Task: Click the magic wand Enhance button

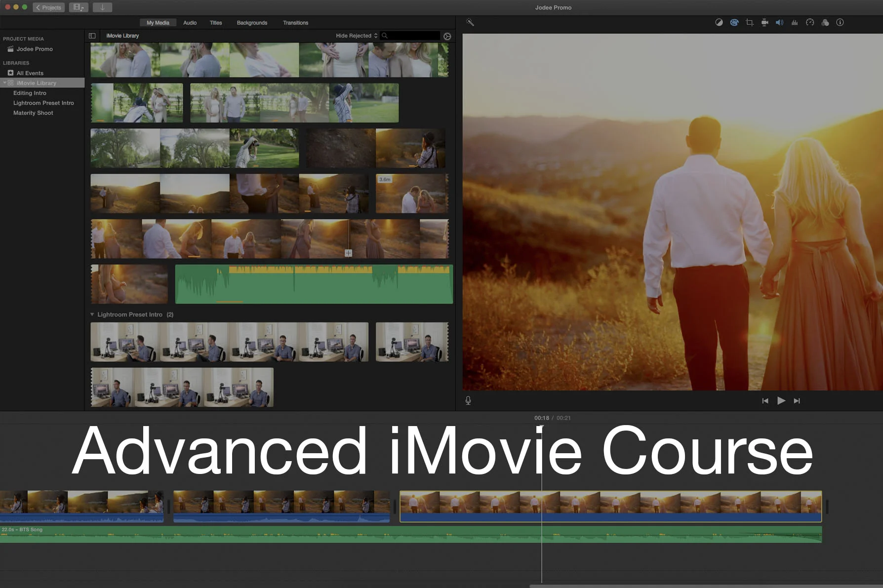Action: point(470,22)
